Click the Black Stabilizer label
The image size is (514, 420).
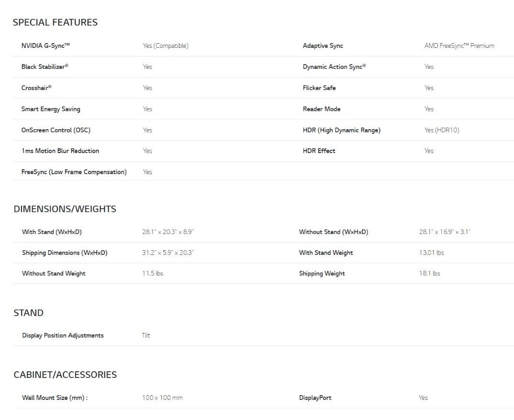tap(45, 67)
